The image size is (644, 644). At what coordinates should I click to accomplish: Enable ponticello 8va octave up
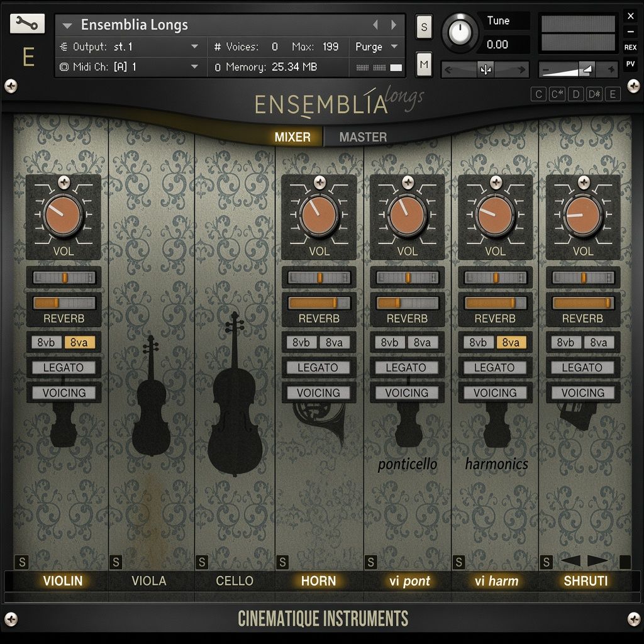423,342
